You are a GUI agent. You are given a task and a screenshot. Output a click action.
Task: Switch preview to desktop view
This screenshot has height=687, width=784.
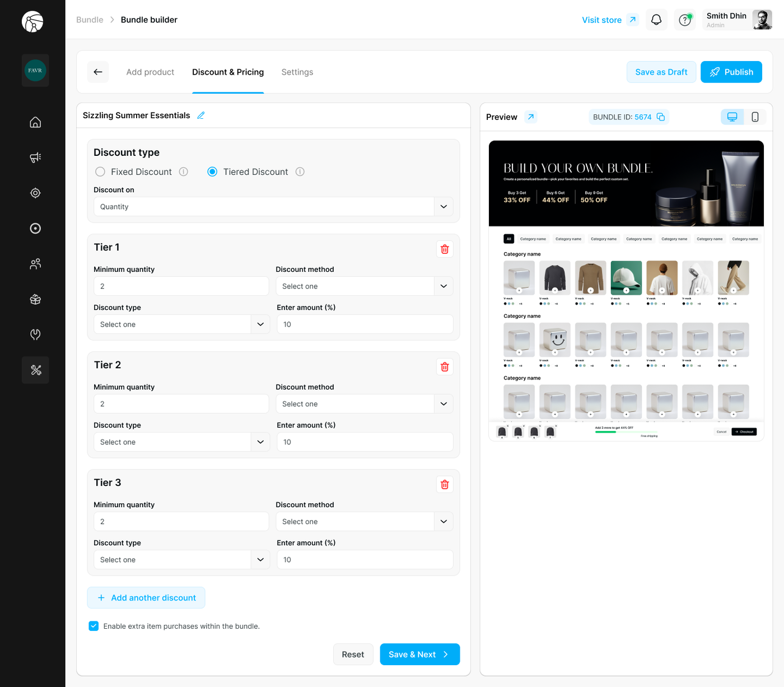[732, 117]
